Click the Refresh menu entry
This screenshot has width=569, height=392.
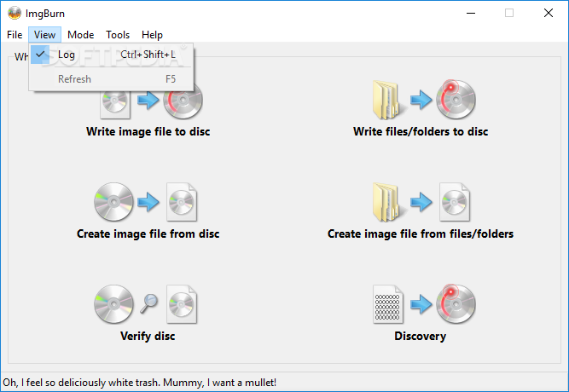(x=111, y=79)
